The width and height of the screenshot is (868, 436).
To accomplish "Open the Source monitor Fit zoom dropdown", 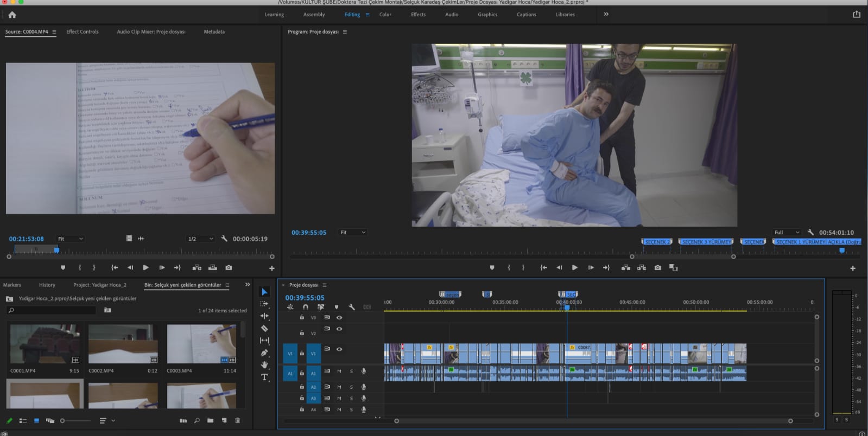I will tap(70, 239).
